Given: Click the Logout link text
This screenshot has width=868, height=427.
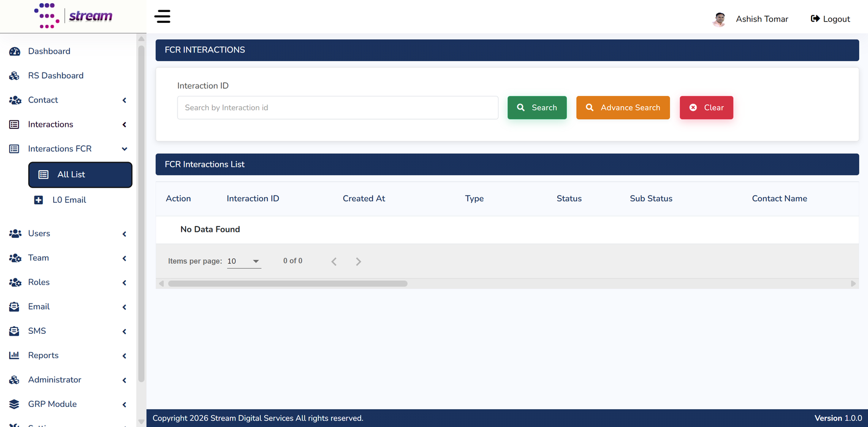Looking at the screenshot, I should (837, 19).
